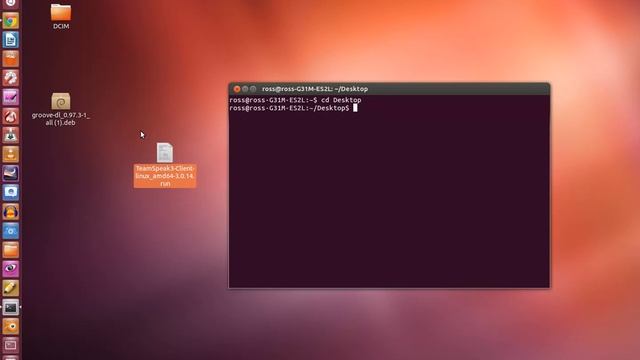Launch Audacity with the headphones icon
The image size is (640, 360).
pos(11,212)
